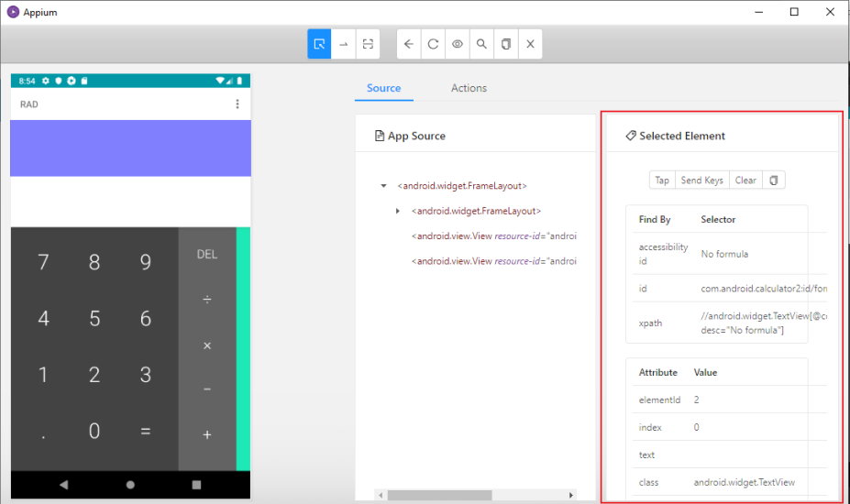Image resolution: width=850 pixels, height=504 pixels.
Task: Tap Android back navigation triangle
Action: [x=64, y=485]
